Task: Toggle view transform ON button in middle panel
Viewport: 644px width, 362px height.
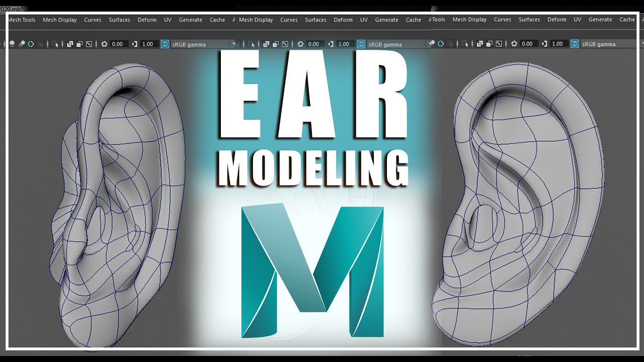Action: coord(361,44)
